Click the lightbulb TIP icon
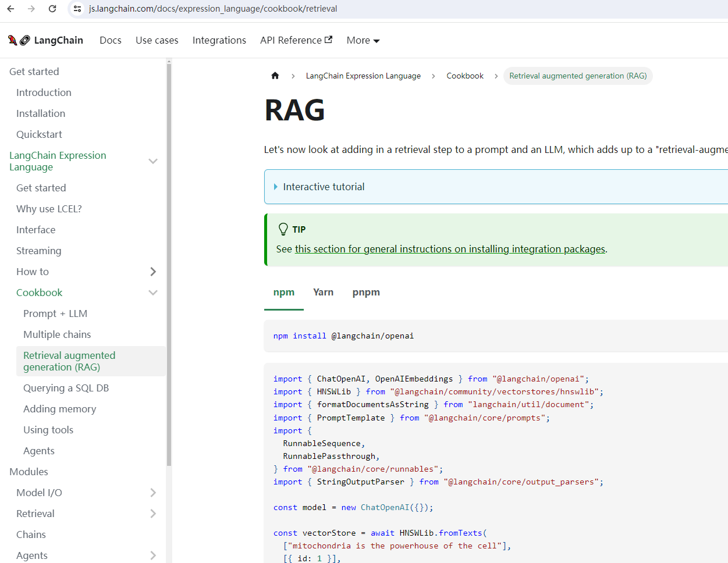 (x=283, y=229)
